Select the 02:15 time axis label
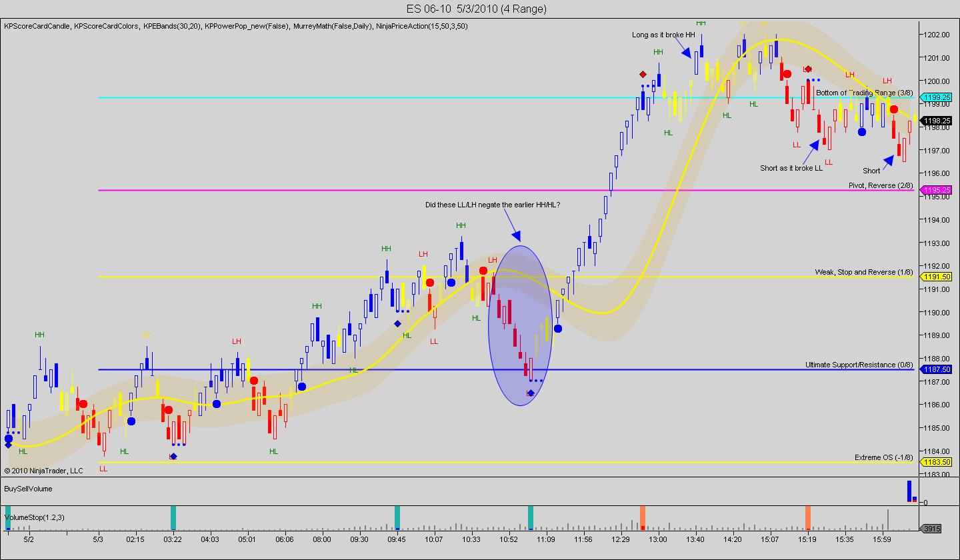 [x=135, y=539]
